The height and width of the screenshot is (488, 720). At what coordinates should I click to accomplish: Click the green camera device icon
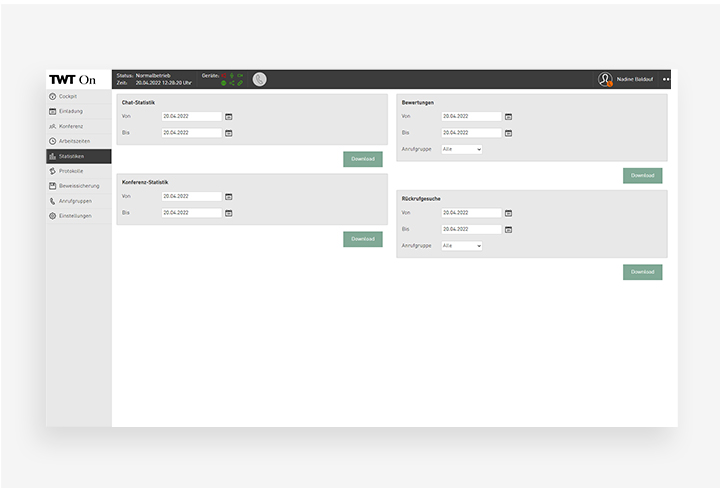[240, 75]
